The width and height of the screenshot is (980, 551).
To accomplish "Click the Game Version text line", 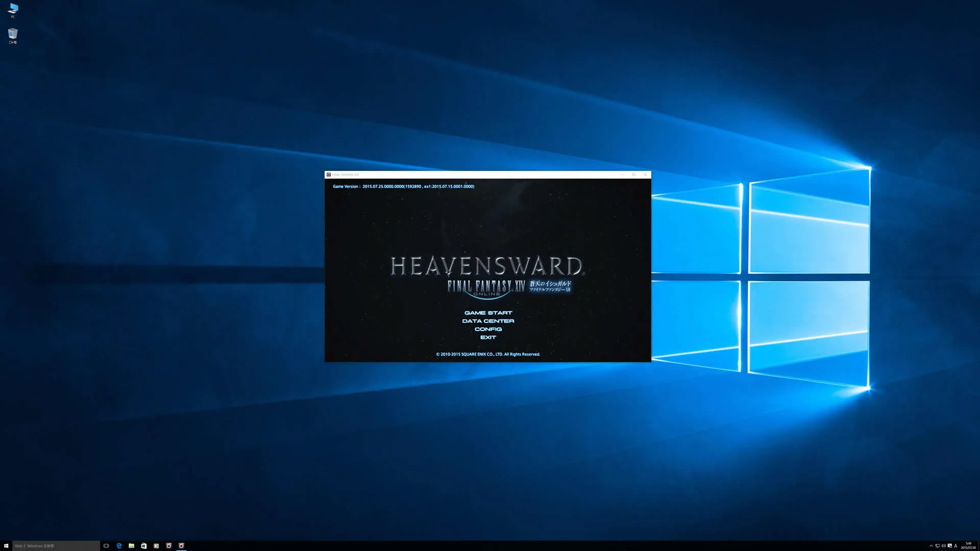I will coord(403,187).
